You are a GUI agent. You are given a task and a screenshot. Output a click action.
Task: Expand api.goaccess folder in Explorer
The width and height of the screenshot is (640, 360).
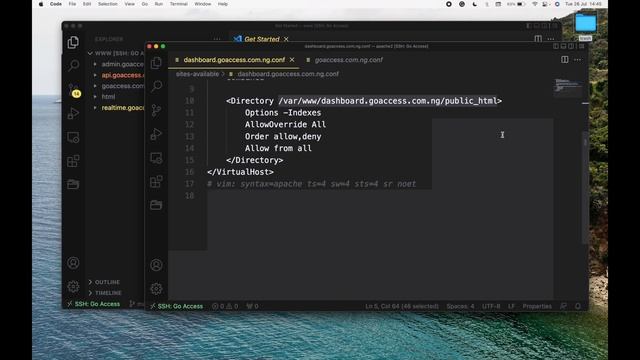118,75
